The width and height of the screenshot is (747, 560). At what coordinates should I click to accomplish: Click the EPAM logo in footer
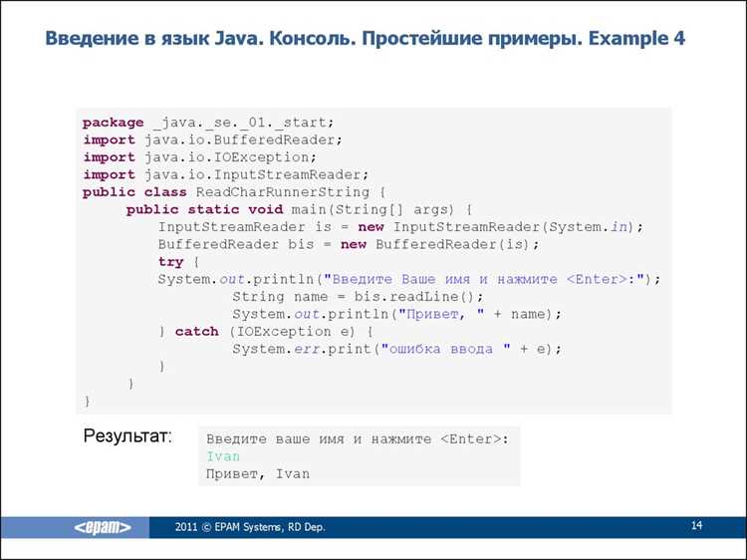pyautogui.click(x=103, y=527)
